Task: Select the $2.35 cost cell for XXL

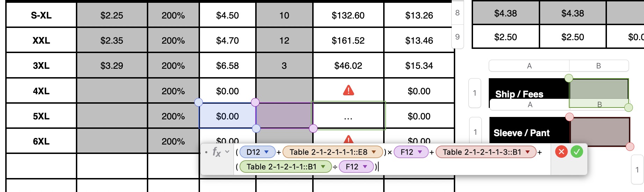Action: click(112, 40)
